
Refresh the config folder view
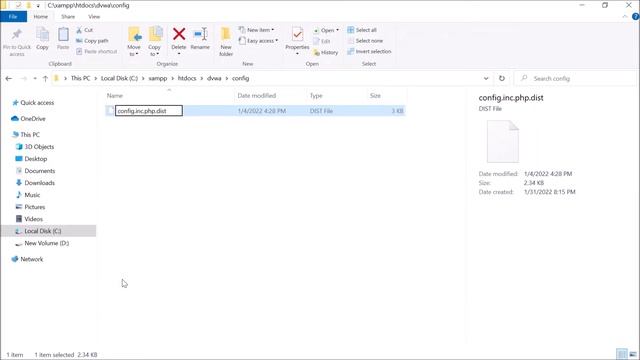502,78
